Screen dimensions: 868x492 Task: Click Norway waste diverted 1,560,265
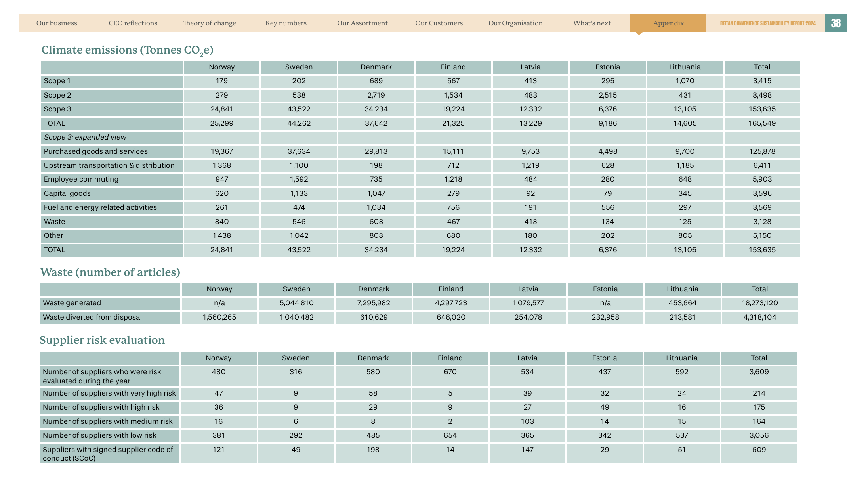tap(219, 317)
